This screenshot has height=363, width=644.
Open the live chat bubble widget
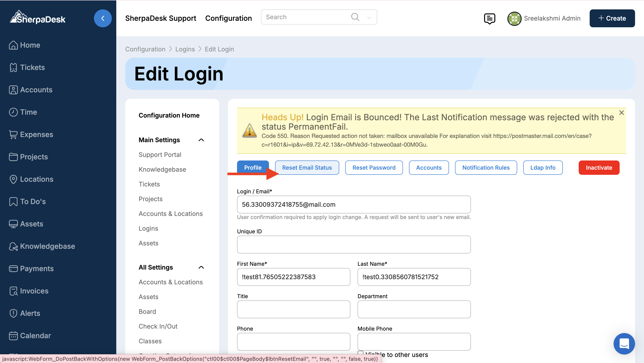(x=624, y=344)
